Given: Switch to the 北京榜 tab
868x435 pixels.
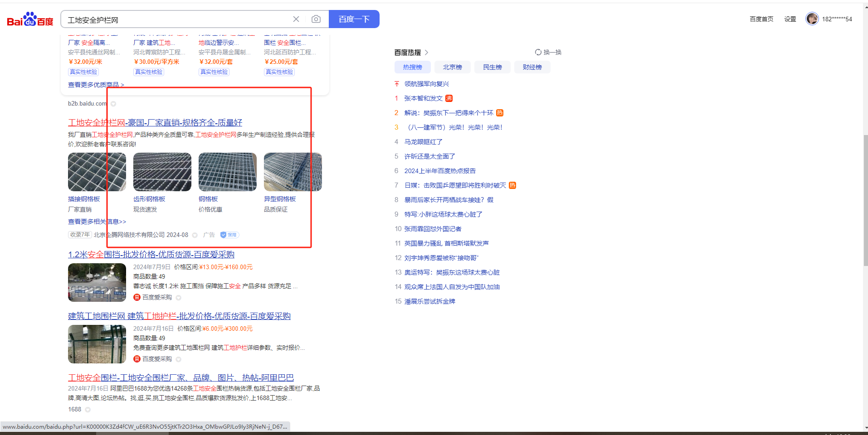Looking at the screenshot, I should pyautogui.click(x=452, y=67).
